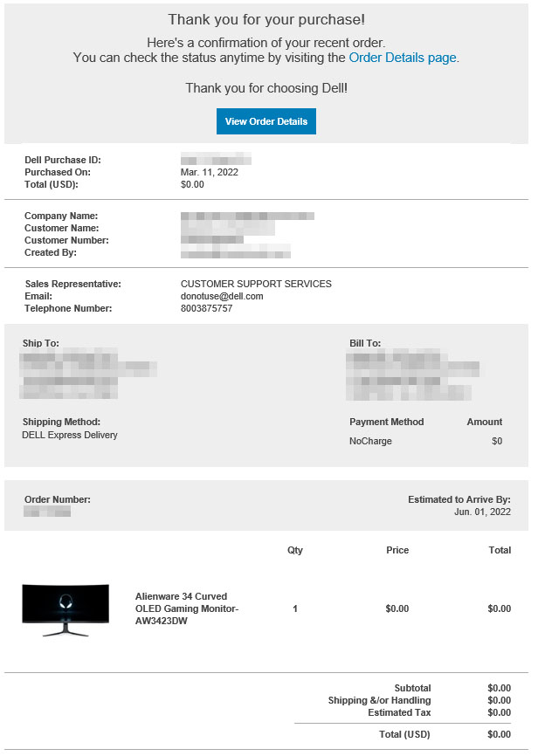Click the Jun. 01, 2022 arrival date
Image resolution: width=538 pixels, height=756 pixels.
pyautogui.click(x=483, y=512)
